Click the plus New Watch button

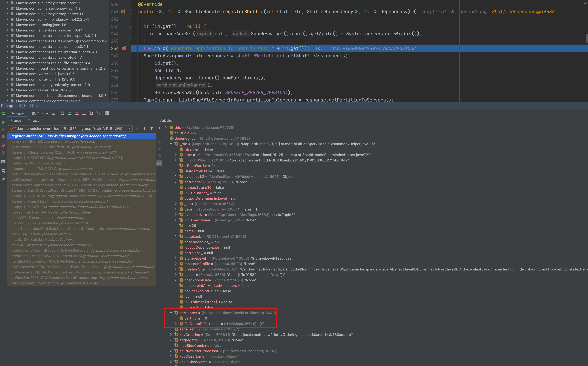[159, 128]
